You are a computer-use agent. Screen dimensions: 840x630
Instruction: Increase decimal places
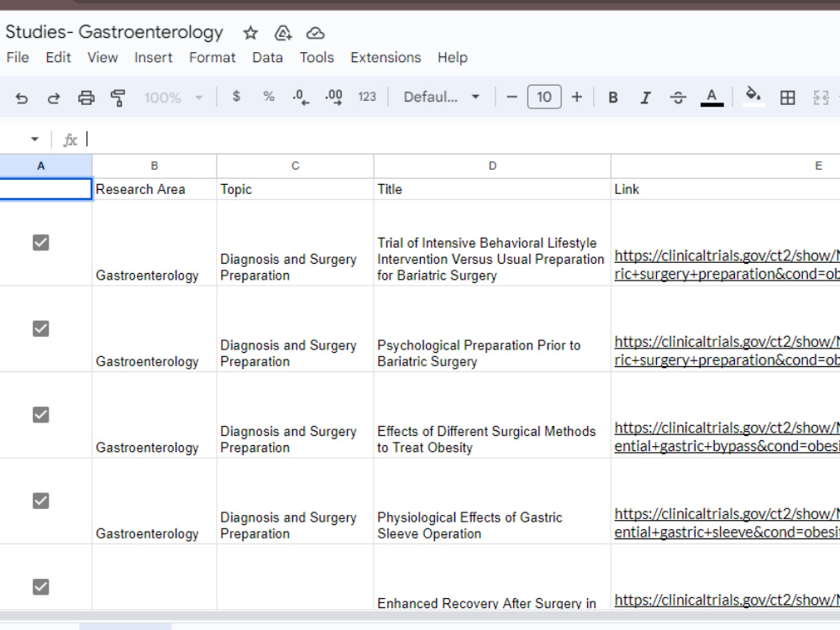point(333,97)
